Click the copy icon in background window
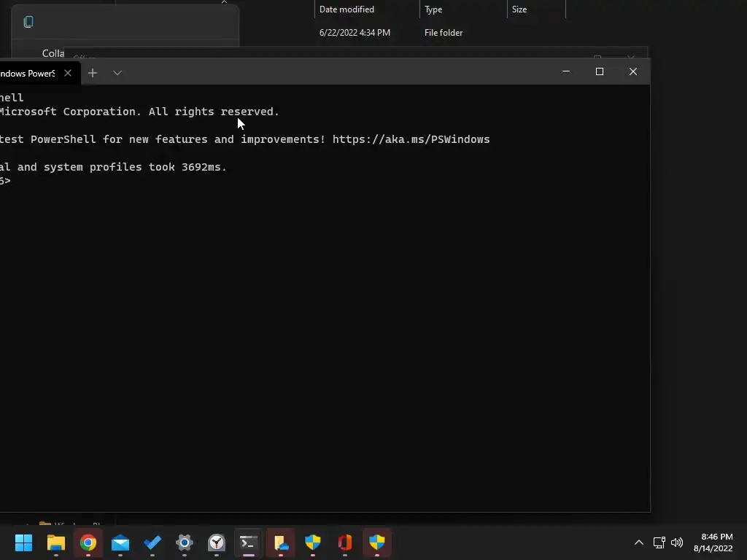This screenshot has height=560, width=747. pyautogui.click(x=28, y=22)
